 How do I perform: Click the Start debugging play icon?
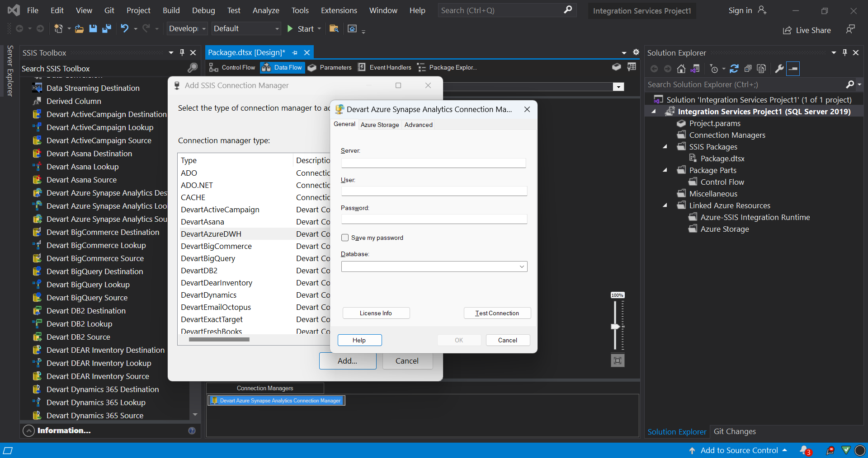tap(290, 29)
